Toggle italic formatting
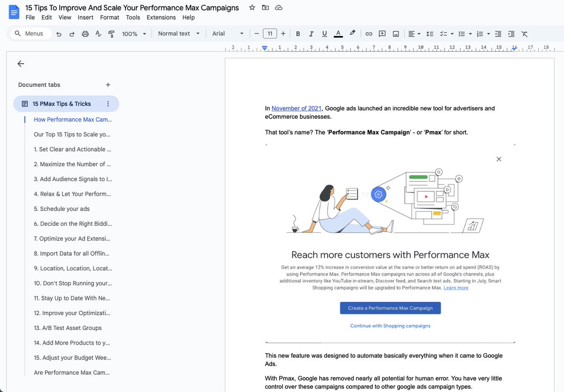The height and width of the screenshot is (392, 564). point(311,34)
